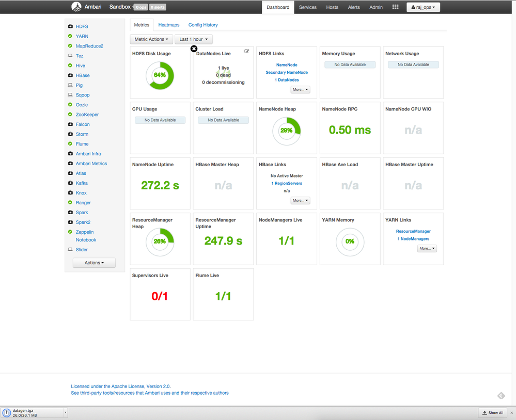Expand the YARN Links More menu

pyautogui.click(x=427, y=249)
